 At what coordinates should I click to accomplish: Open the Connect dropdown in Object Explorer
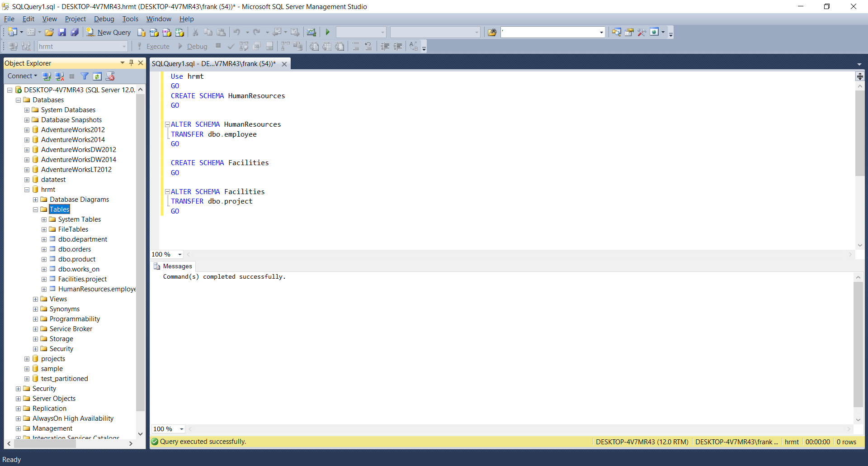coord(22,76)
